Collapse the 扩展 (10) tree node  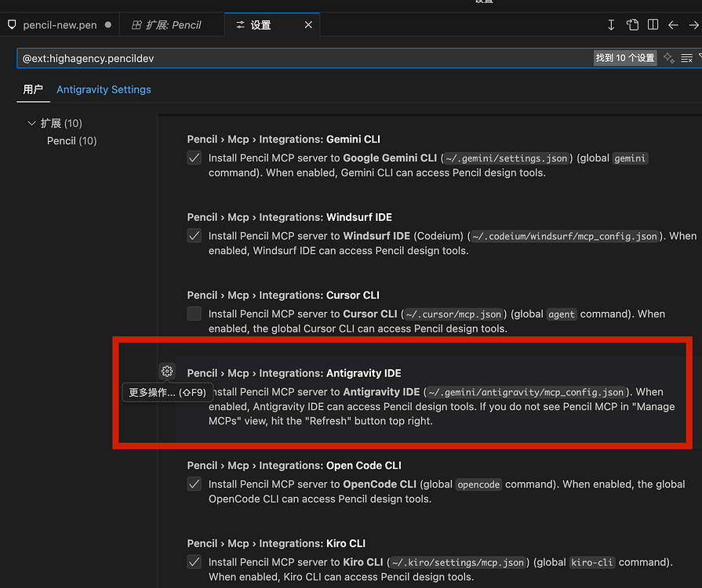[31, 123]
